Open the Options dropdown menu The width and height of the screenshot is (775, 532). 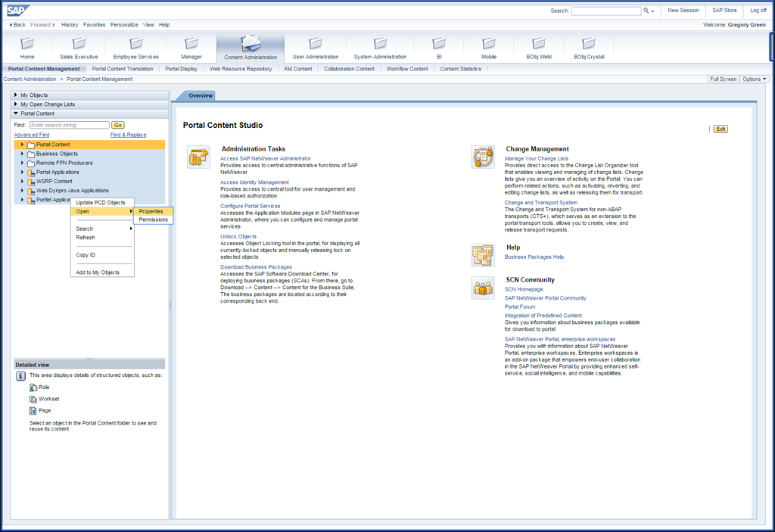[754, 79]
